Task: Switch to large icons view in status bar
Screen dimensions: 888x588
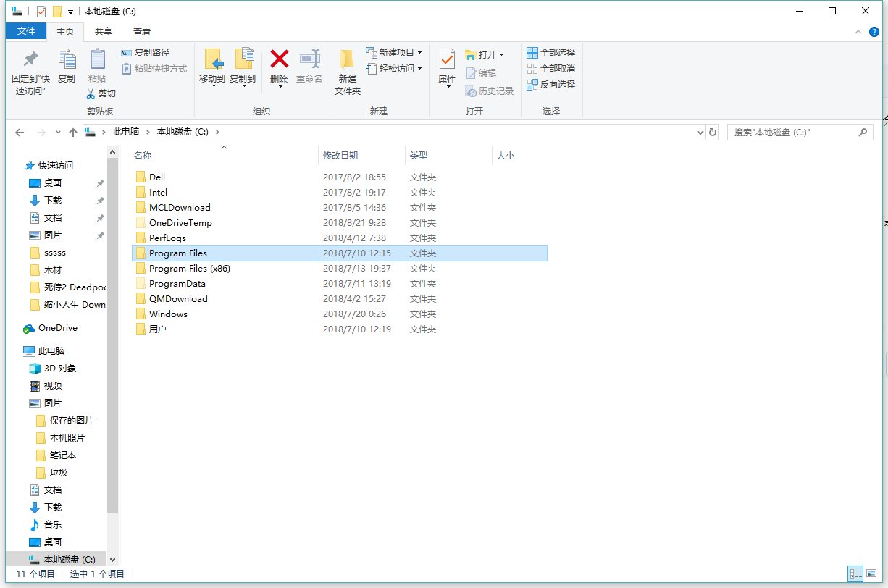Action: pos(872,574)
